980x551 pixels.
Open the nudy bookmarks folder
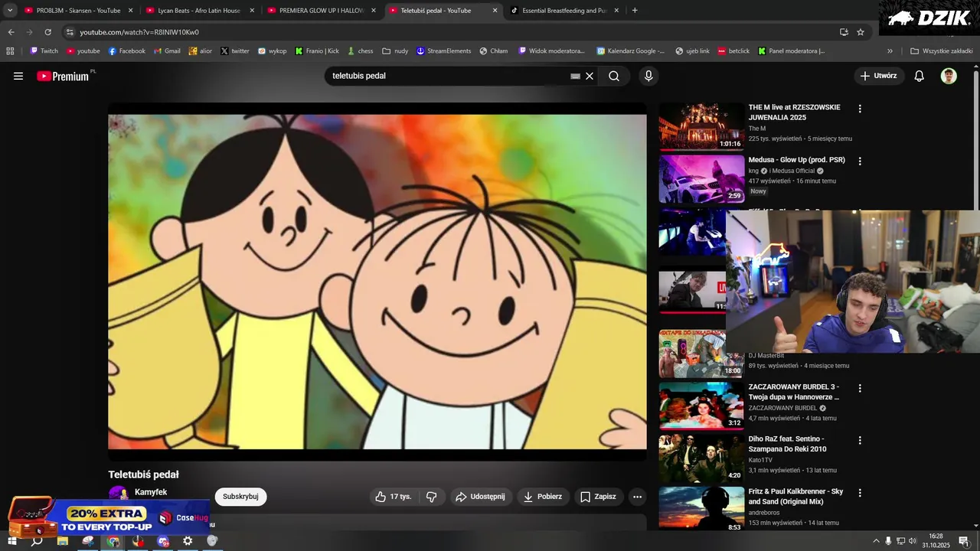point(395,51)
